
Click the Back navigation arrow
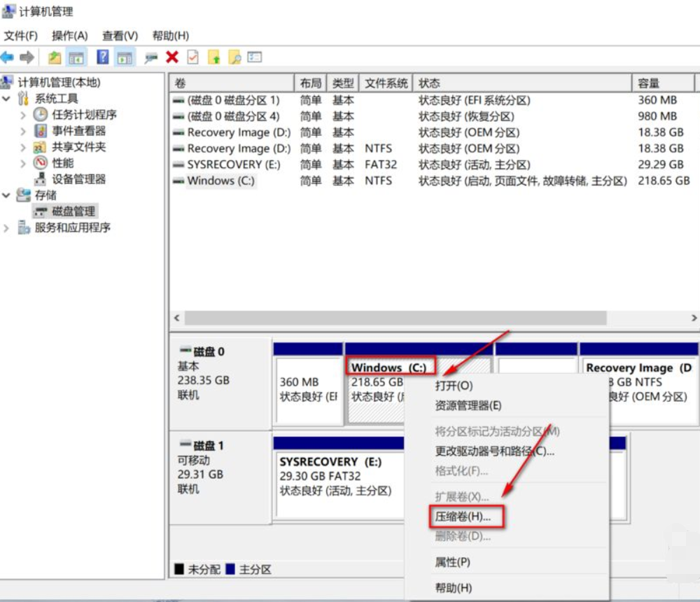(x=9, y=57)
